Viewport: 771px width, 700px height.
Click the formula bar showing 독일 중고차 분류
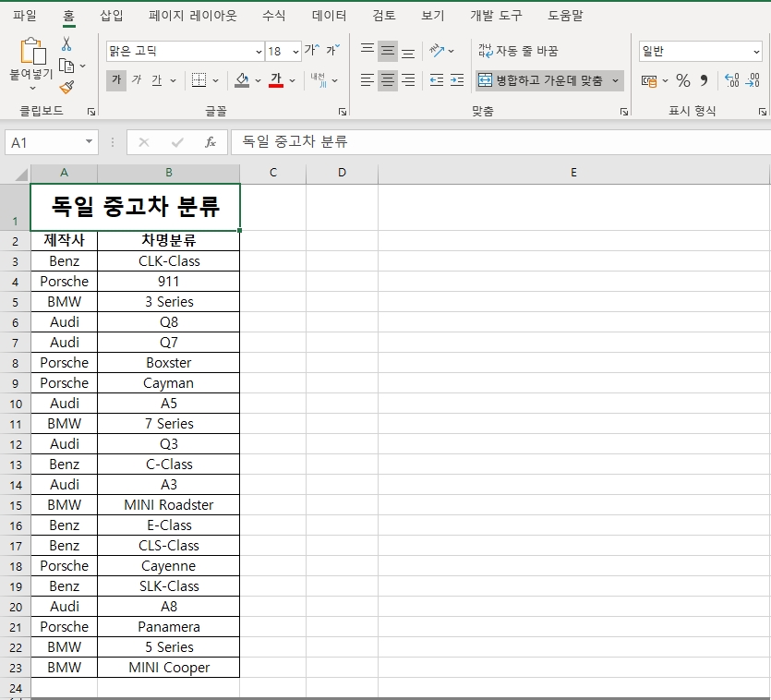click(x=500, y=142)
